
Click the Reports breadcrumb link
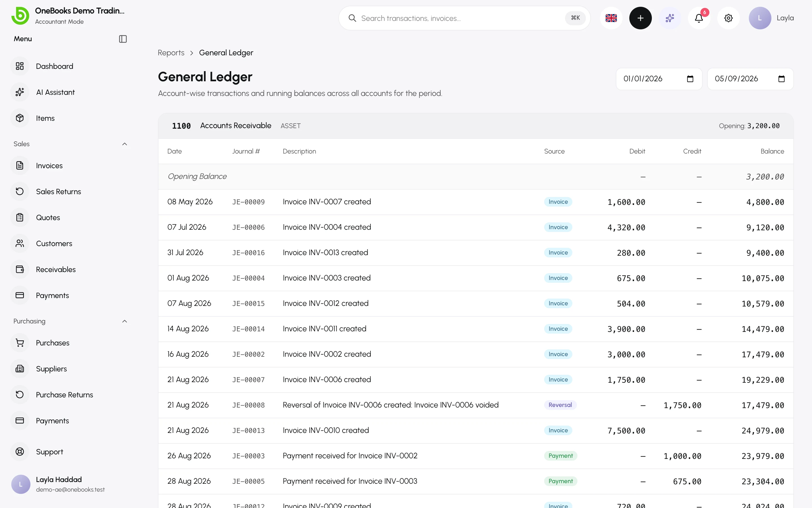pyautogui.click(x=171, y=53)
